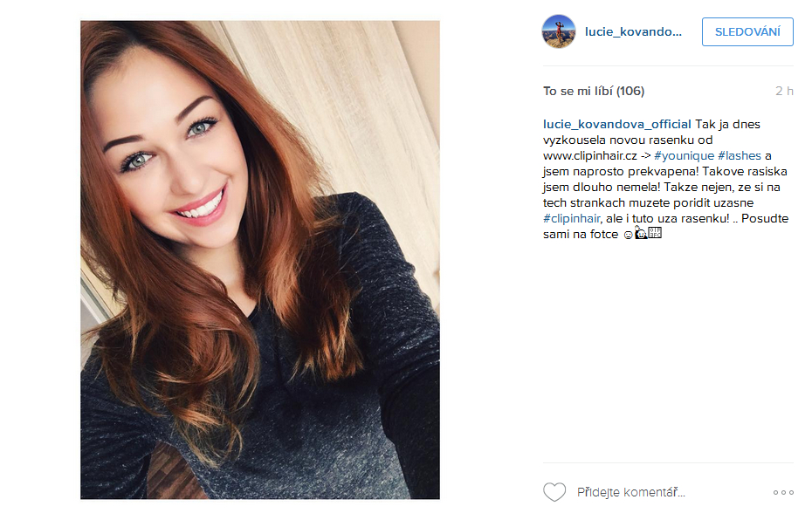Viewport: 812px width, 520px height.
Task: Click the word 'Posudte' in the caption
Action: pos(765,218)
